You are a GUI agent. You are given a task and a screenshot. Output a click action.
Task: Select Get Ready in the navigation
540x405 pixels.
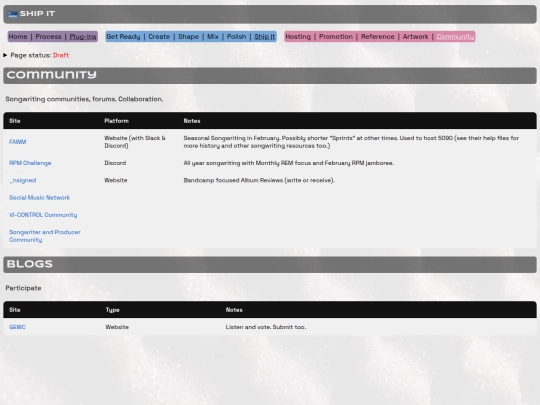pyautogui.click(x=123, y=37)
